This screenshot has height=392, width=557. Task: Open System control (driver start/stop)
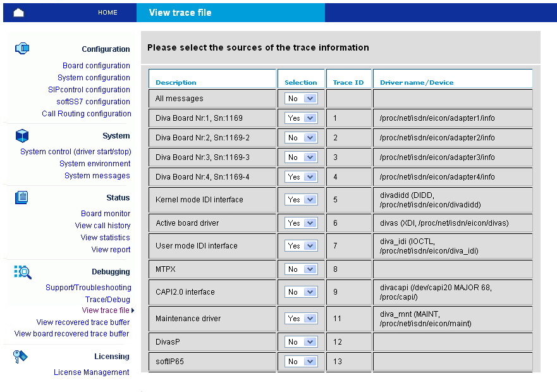75,152
